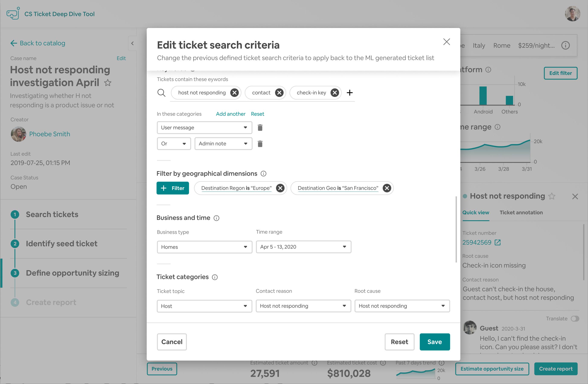The height and width of the screenshot is (384, 588).
Task: Toggle the Translate switch on
Action: coord(575,319)
